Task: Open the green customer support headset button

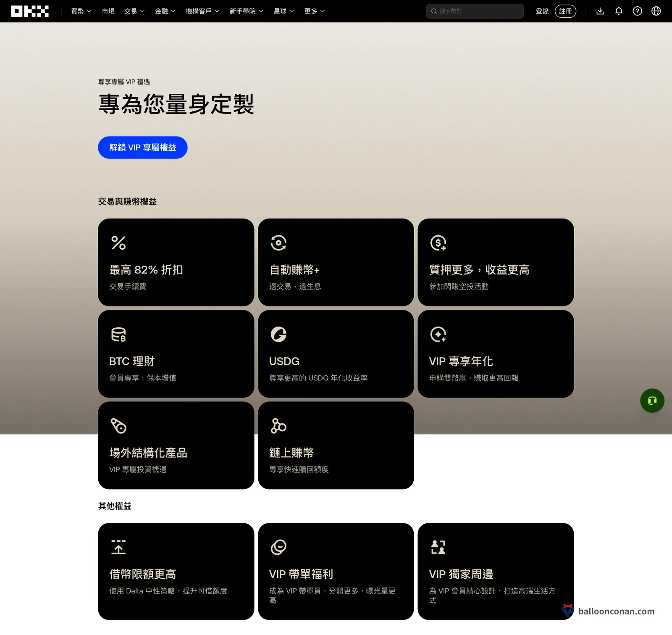Action: [652, 400]
